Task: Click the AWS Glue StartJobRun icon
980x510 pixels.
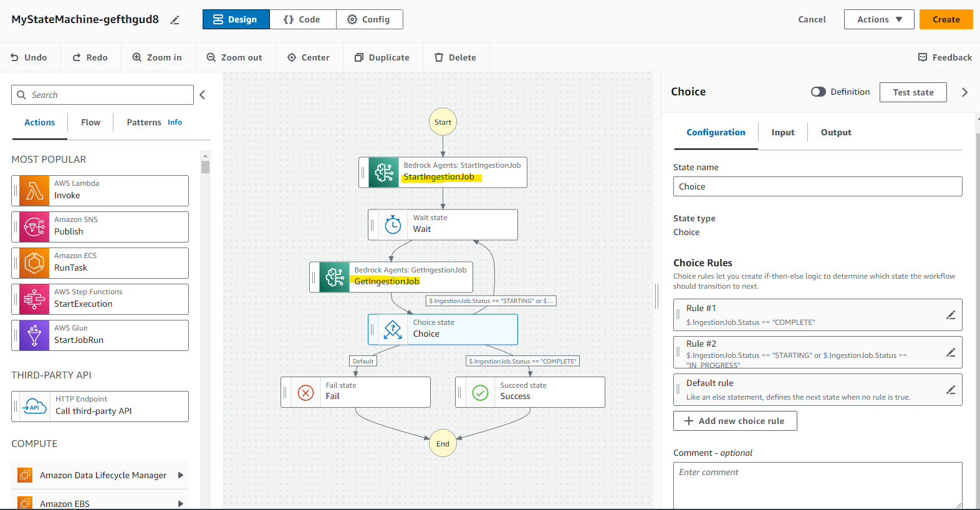Action: [x=34, y=335]
